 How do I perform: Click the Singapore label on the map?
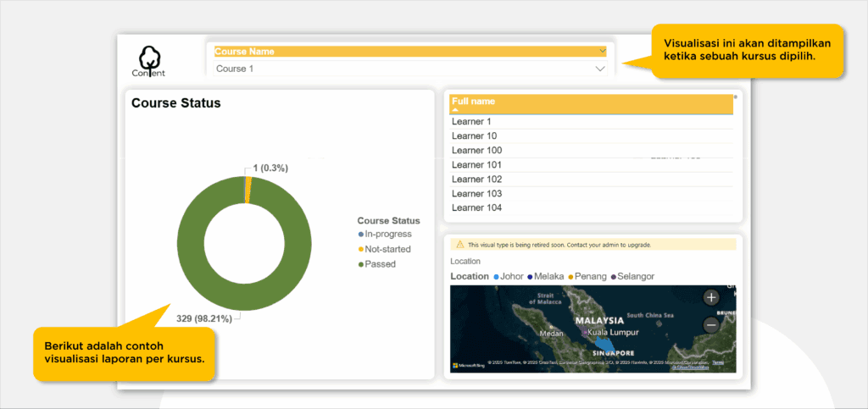tap(613, 352)
